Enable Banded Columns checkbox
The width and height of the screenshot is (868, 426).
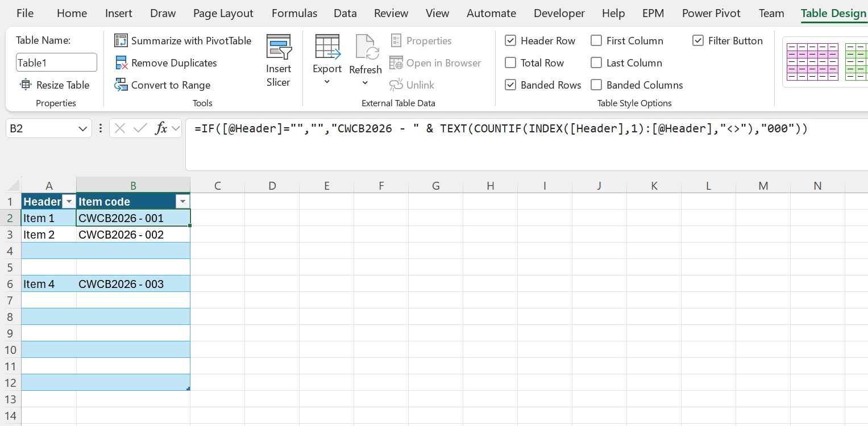pyautogui.click(x=596, y=85)
